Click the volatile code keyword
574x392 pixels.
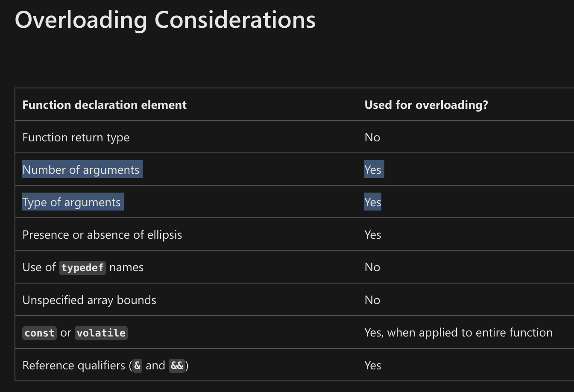click(101, 333)
